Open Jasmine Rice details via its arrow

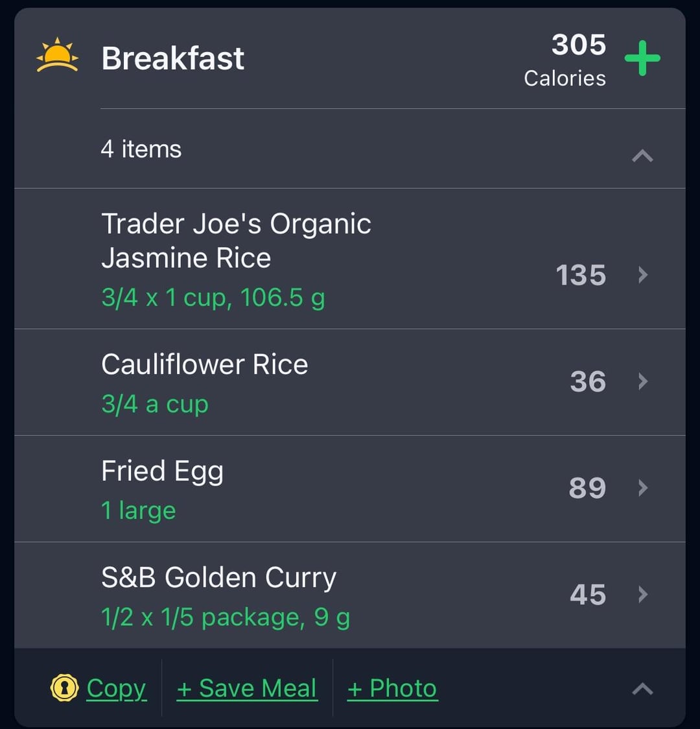pyautogui.click(x=643, y=275)
